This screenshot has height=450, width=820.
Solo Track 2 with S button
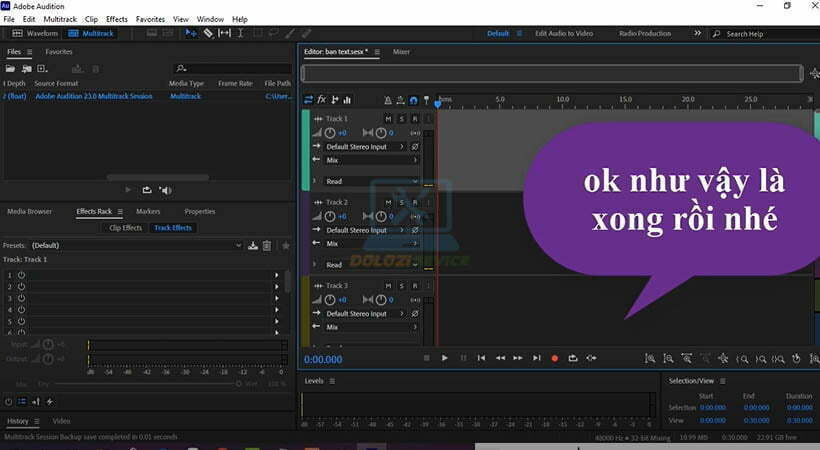coord(401,202)
